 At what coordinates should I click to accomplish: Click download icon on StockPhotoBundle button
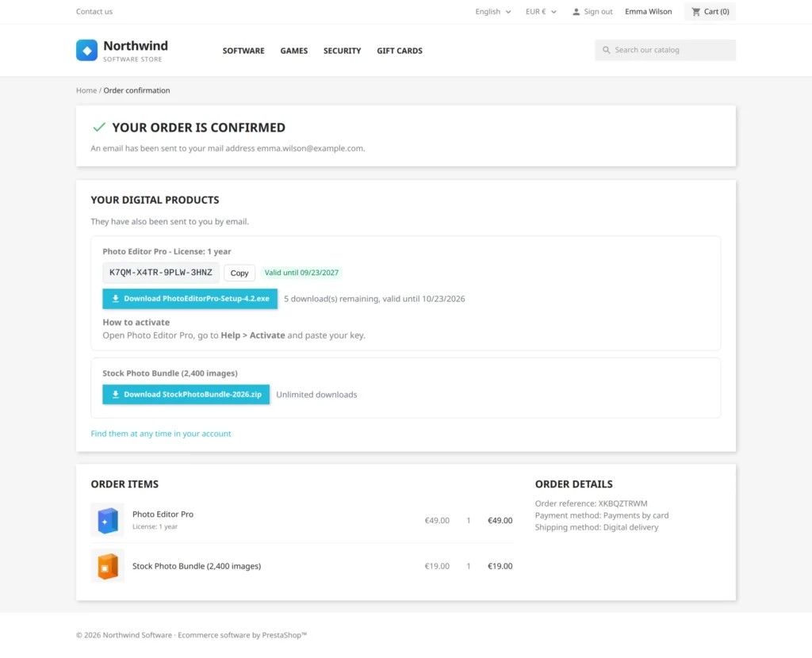point(116,395)
